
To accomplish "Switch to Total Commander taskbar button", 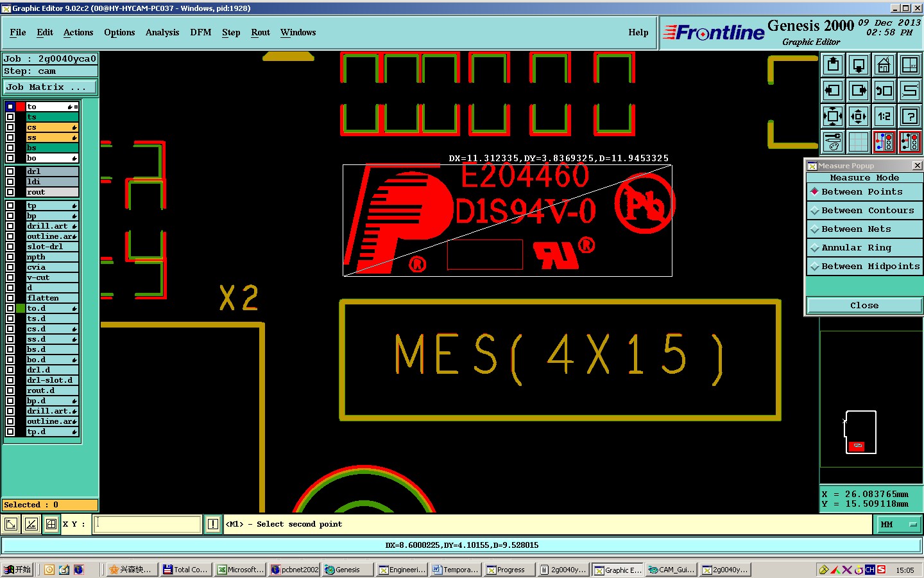I will pyautogui.click(x=185, y=570).
